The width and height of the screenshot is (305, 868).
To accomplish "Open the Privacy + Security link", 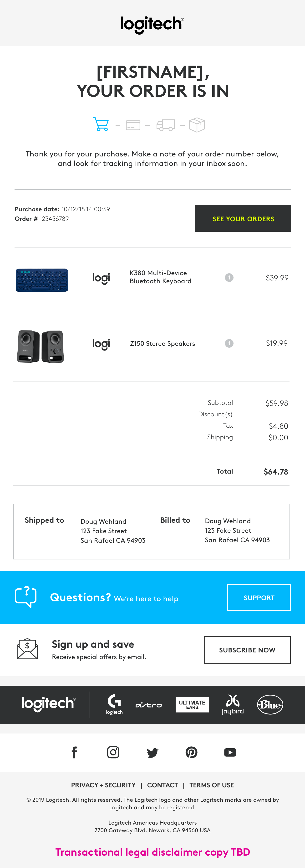I will pyautogui.click(x=103, y=785).
